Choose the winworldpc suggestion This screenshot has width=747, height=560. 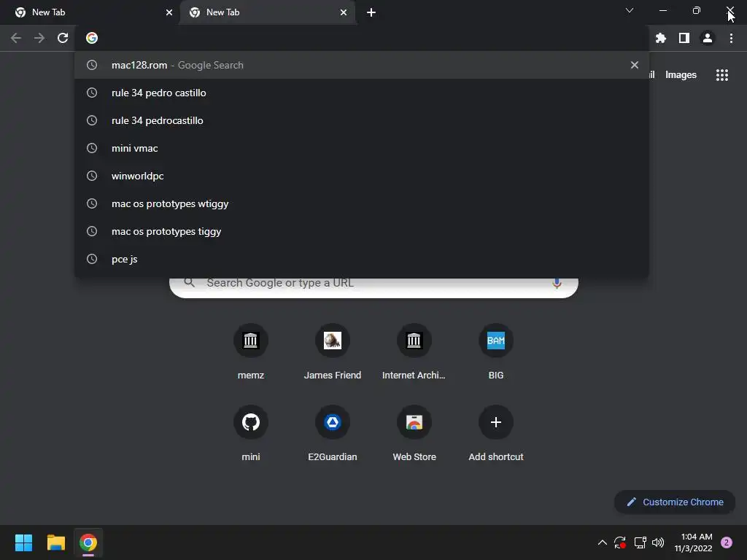[362, 176]
